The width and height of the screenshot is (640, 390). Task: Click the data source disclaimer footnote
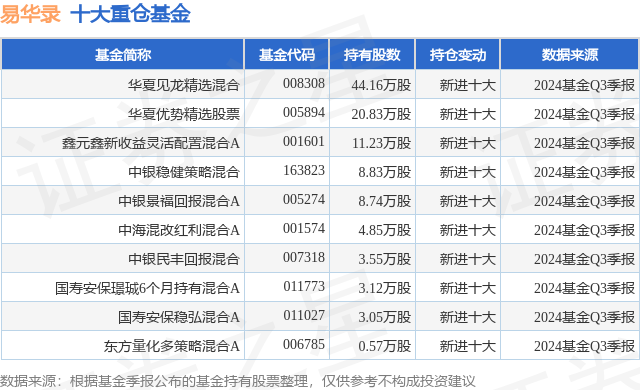[x=238, y=381]
